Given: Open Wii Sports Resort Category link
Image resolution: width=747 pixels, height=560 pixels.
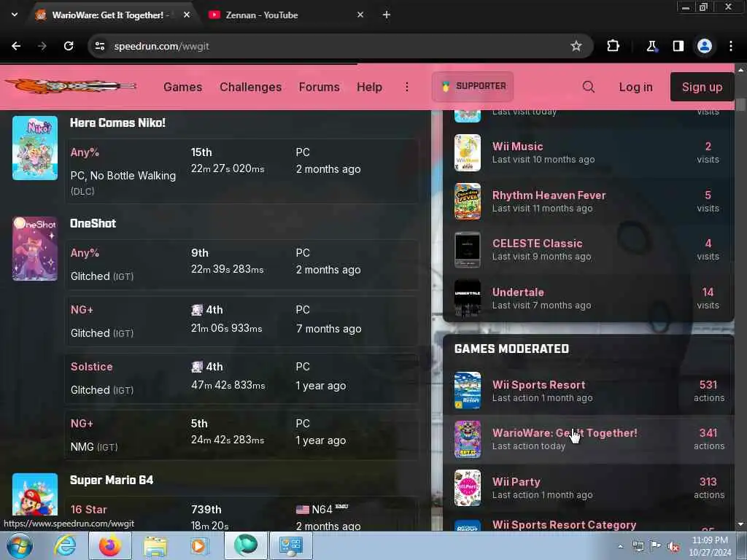Looking at the screenshot, I should (564, 525).
